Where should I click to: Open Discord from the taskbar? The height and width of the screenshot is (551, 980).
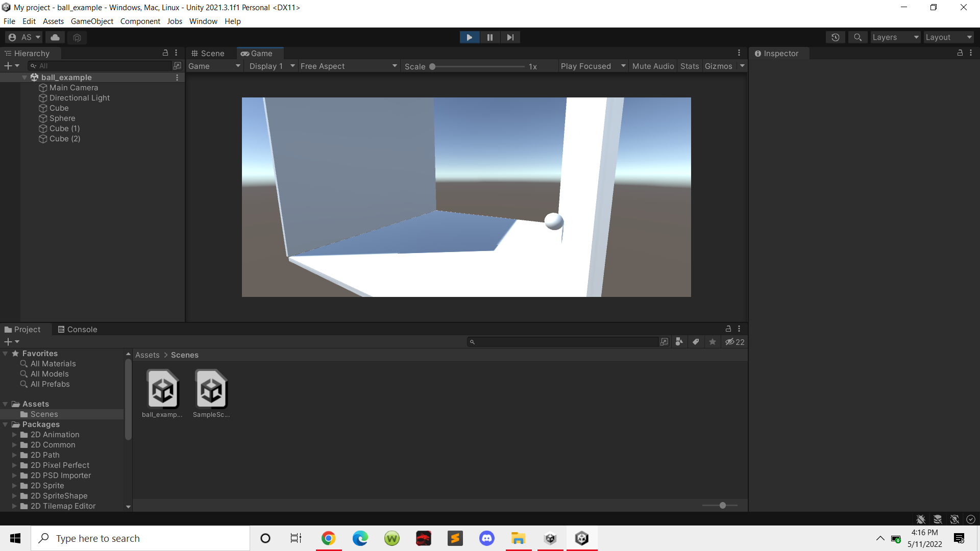coord(486,538)
